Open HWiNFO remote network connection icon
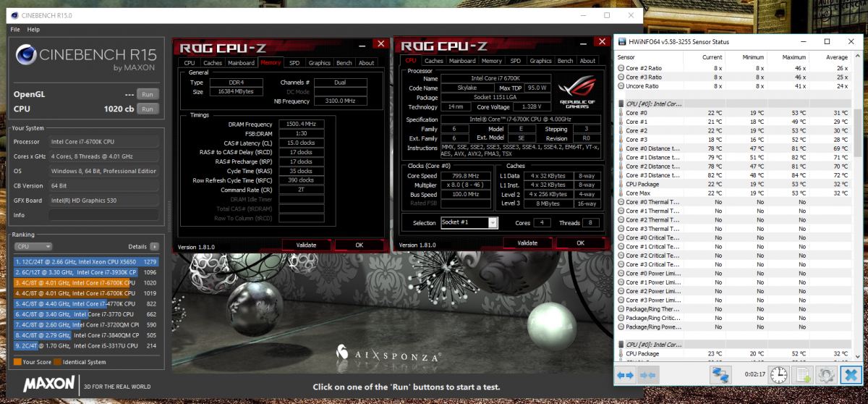868x404 pixels. click(x=719, y=374)
